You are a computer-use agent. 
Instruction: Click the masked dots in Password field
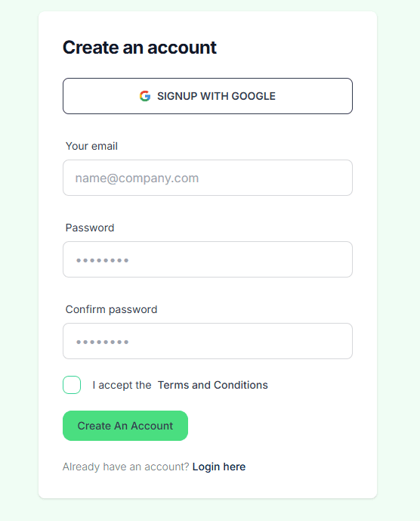[x=102, y=260]
